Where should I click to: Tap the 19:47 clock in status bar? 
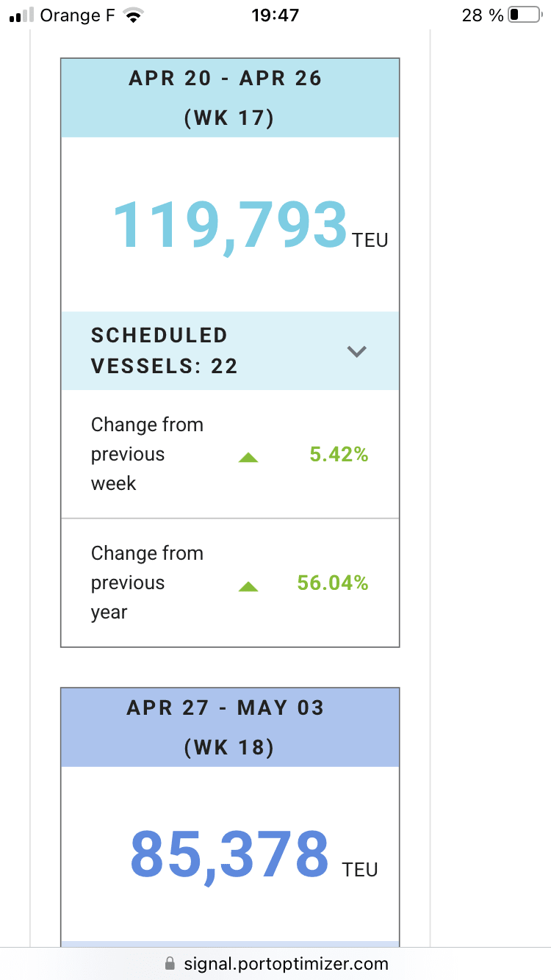coord(275,15)
